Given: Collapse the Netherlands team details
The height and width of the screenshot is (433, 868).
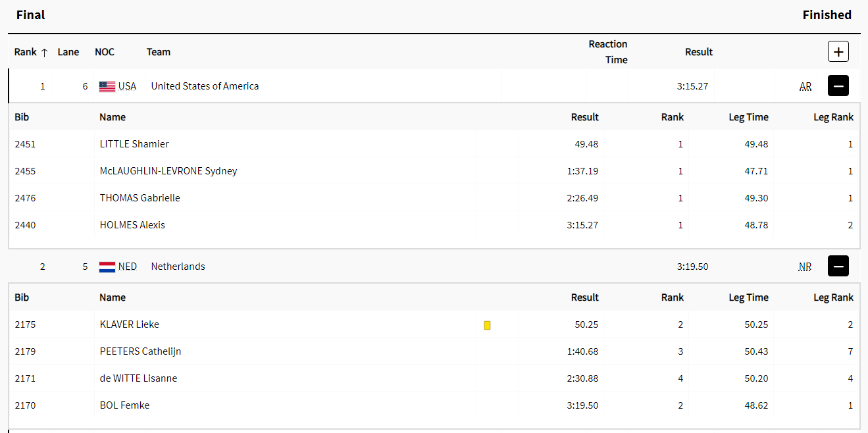Looking at the screenshot, I should 838,267.
